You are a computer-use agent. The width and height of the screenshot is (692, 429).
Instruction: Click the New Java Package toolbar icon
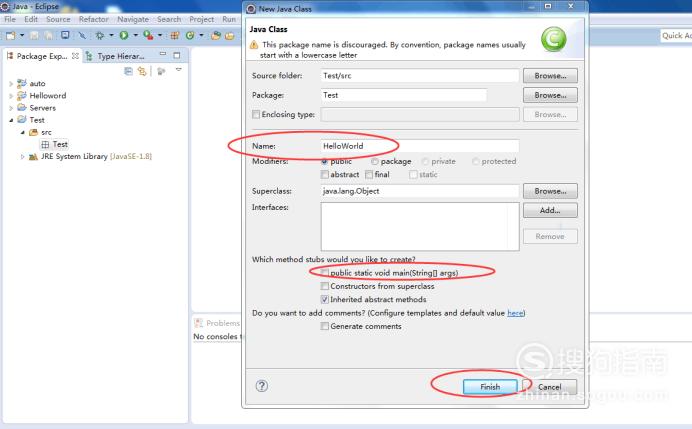coord(175,35)
